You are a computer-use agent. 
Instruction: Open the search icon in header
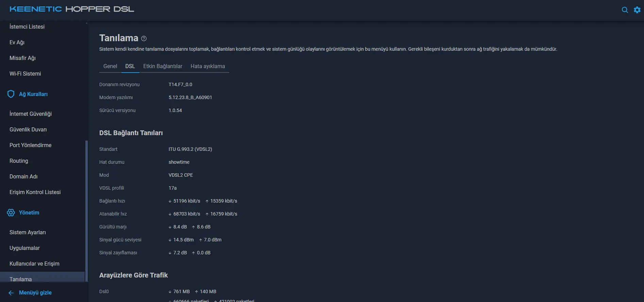coord(625,10)
